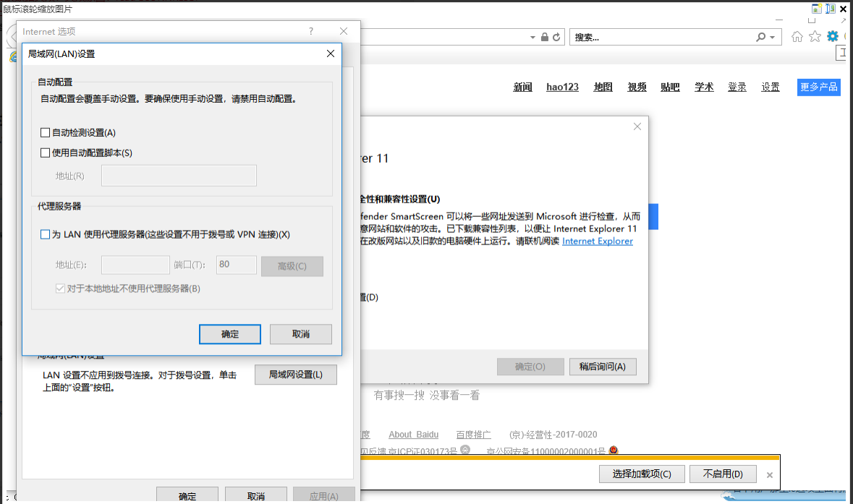853x504 pixels.
Task: Open the 百度推广 footer link
Action: coord(473,435)
